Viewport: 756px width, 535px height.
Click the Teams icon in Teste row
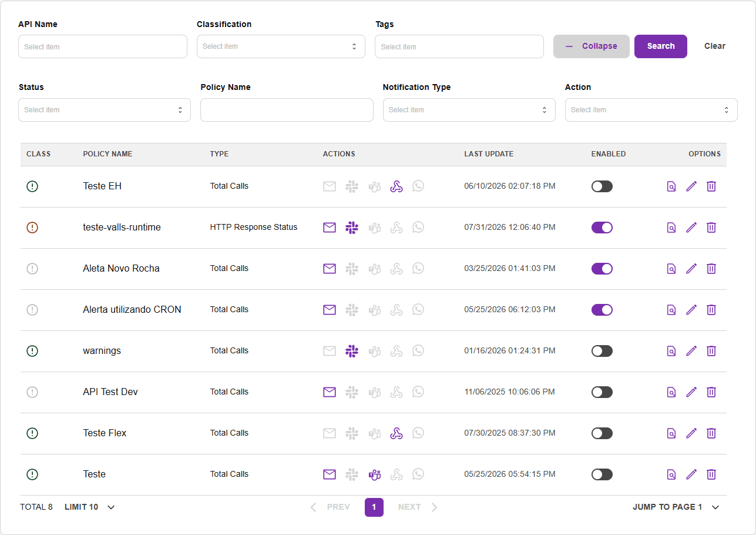tap(374, 474)
